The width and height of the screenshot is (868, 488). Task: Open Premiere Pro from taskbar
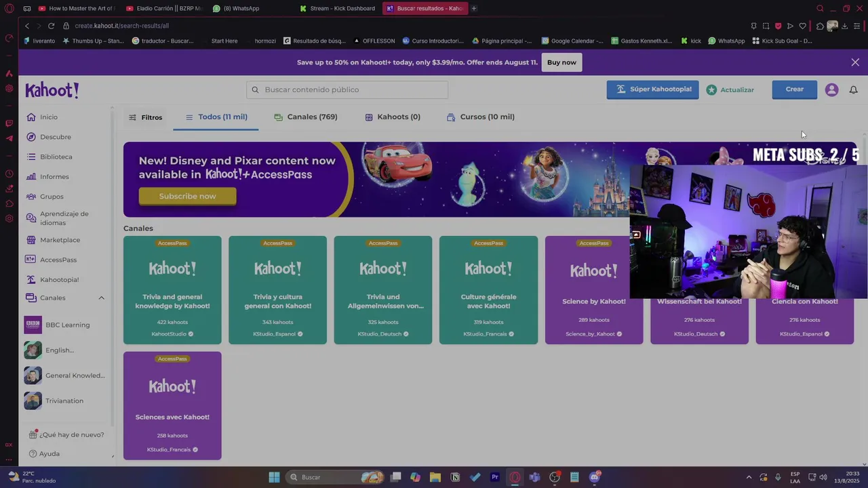tap(495, 477)
